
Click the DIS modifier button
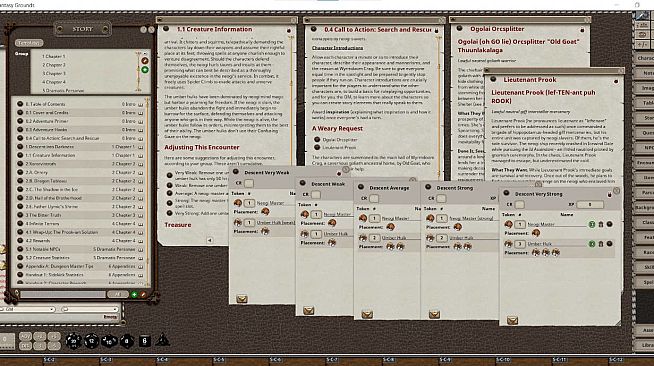25,346
